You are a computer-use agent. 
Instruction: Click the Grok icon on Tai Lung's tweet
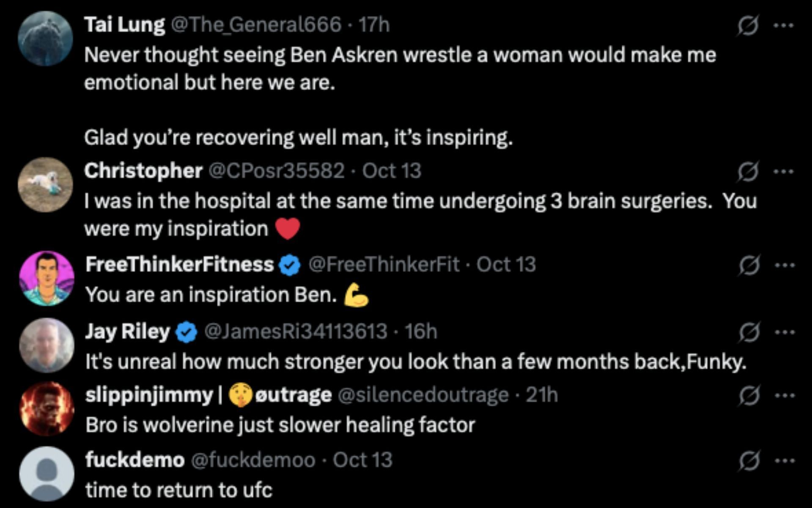(x=748, y=26)
